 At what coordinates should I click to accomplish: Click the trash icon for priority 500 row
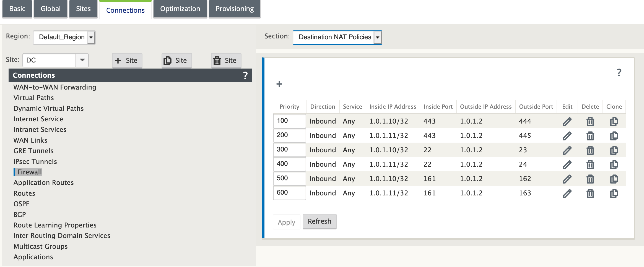tap(590, 179)
